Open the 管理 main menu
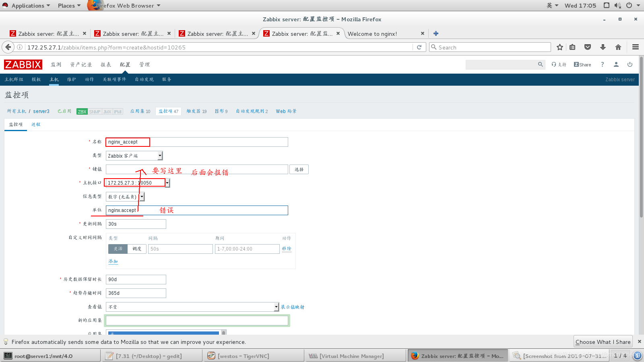This screenshot has height=362, width=644. click(144, 64)
